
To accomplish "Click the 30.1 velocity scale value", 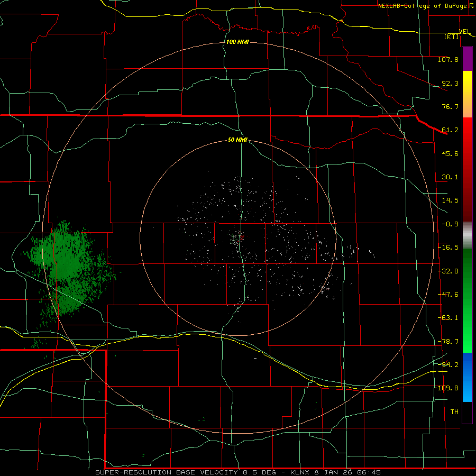I will point(450,177).
